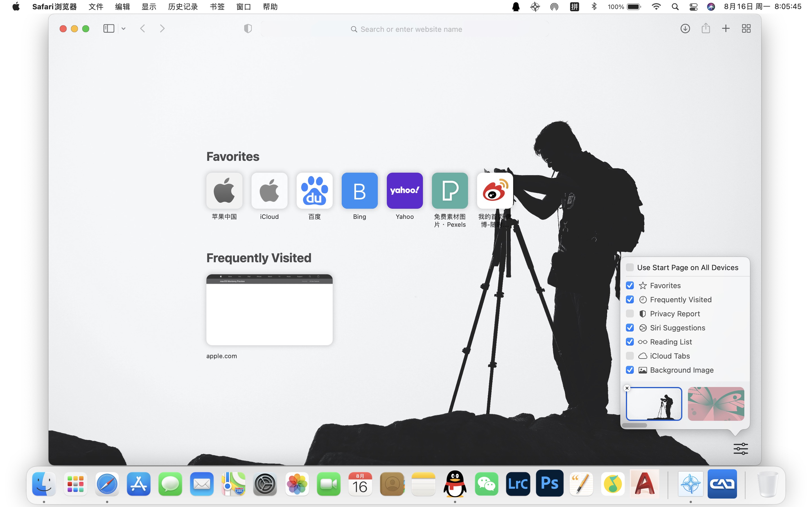Viewport: 812px width, 507px height.
Task: Click the Share icon in toolbar
Action: [705, 29]
